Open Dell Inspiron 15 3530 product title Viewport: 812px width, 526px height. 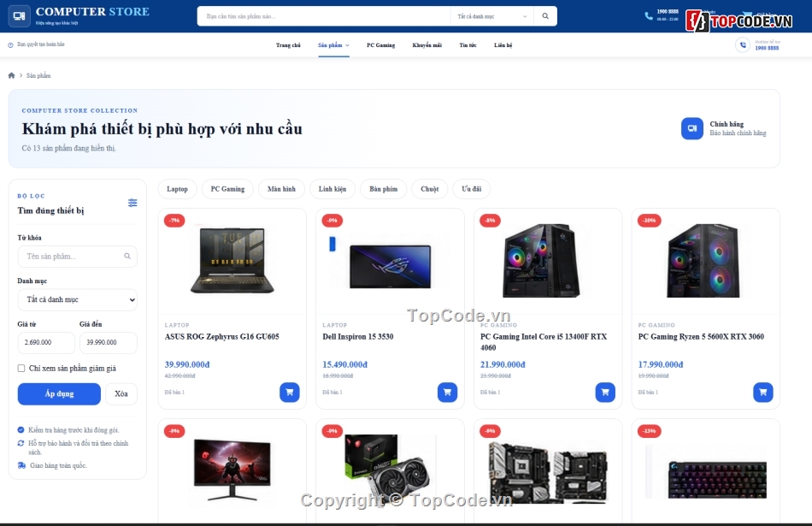[x=358, y=337]
